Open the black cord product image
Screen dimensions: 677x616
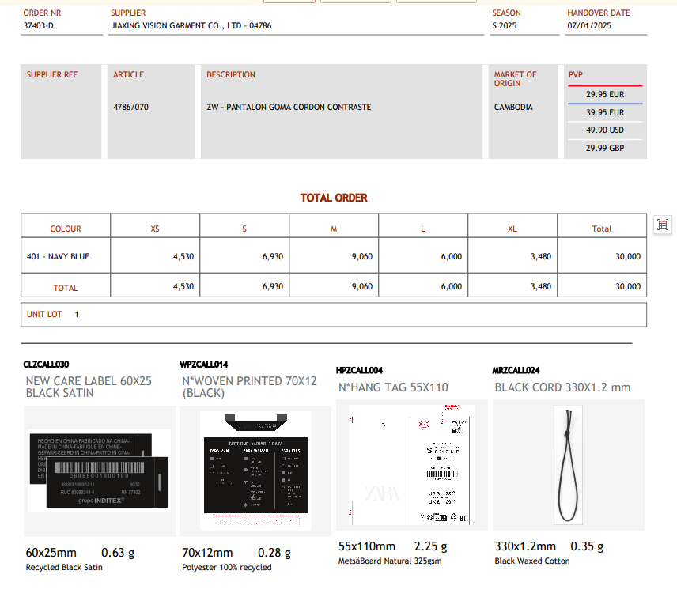click(x=568, y=465)
